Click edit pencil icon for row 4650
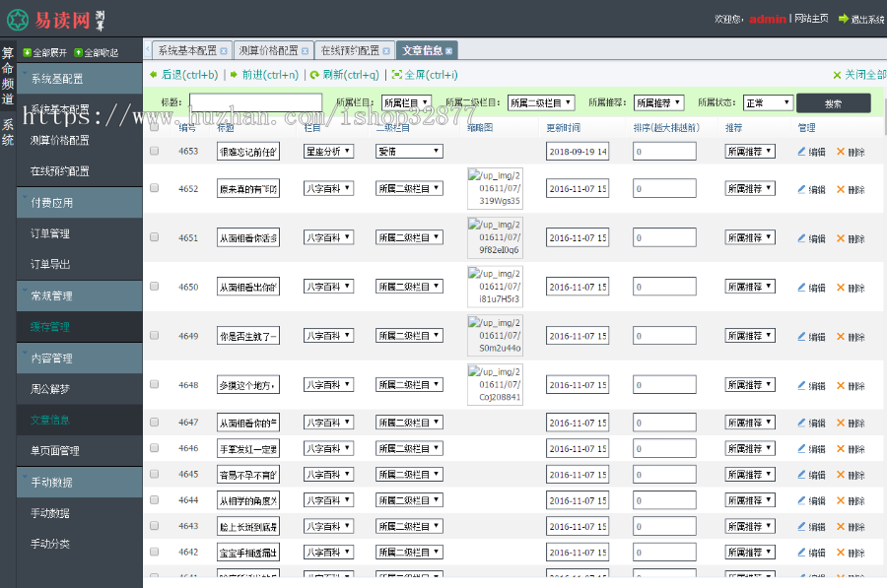 (x=801, y=288)
